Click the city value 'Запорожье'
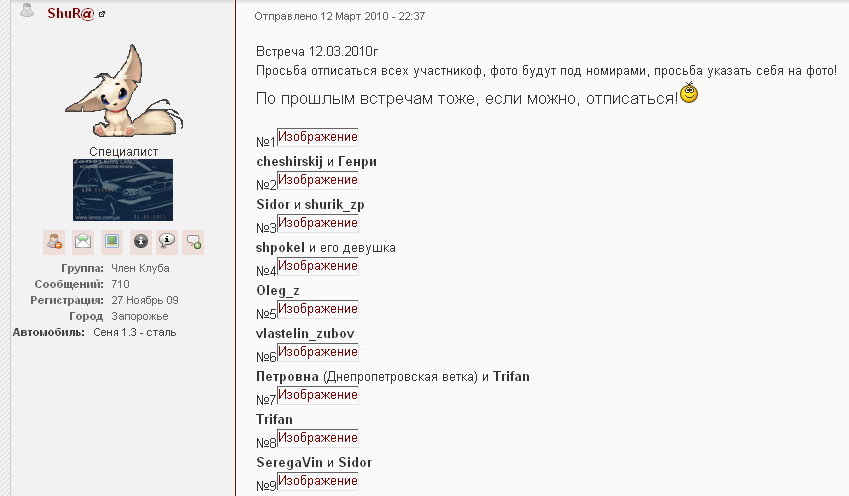Viewport: 849px width, 496px height. 140,316
